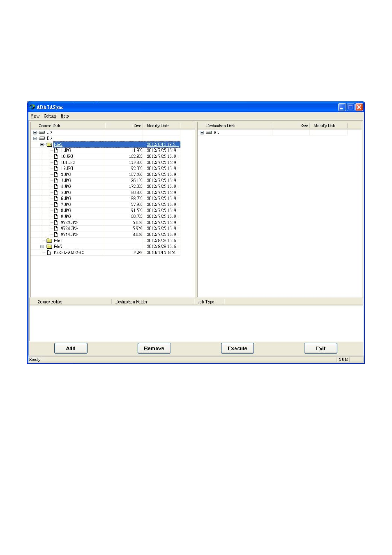This screenshot has height=555, width=392.
Task: Click the file icon of 101.JPG
Action: 56,162
